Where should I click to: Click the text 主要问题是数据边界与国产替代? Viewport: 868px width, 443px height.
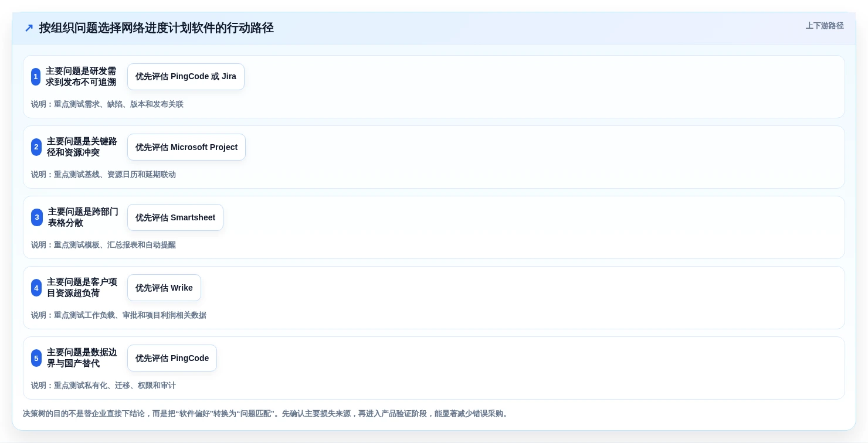tap(82, 358)
